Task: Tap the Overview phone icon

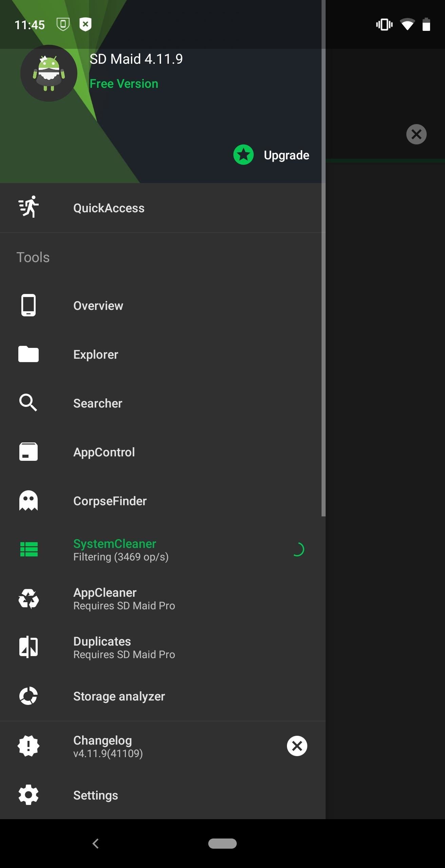Action: coord(28,305)
